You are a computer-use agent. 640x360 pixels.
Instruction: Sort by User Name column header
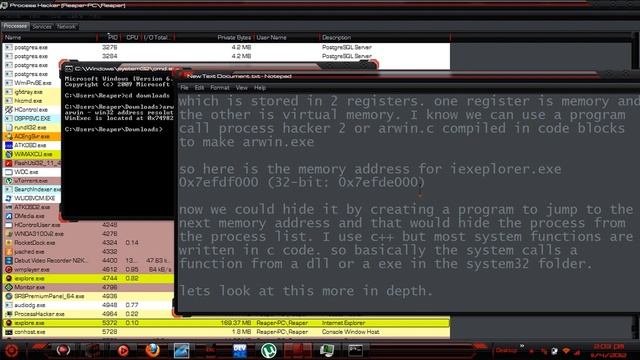tap(287, 37)
